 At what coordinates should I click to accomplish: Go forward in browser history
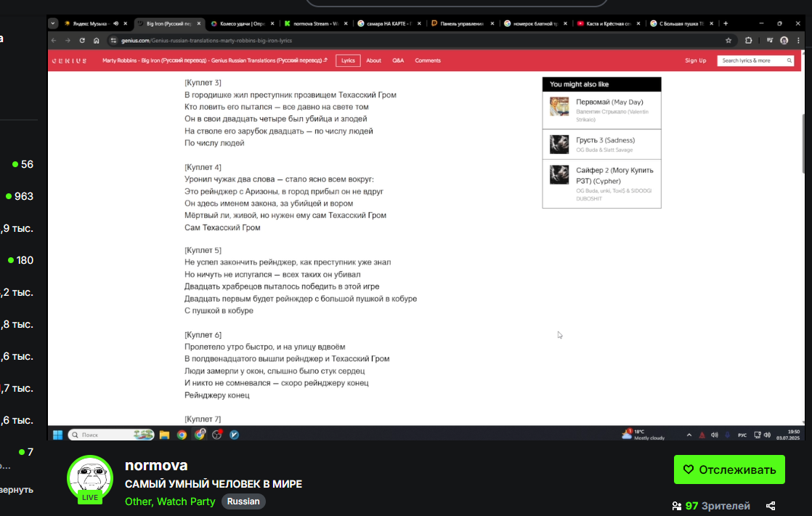point(68,41)
